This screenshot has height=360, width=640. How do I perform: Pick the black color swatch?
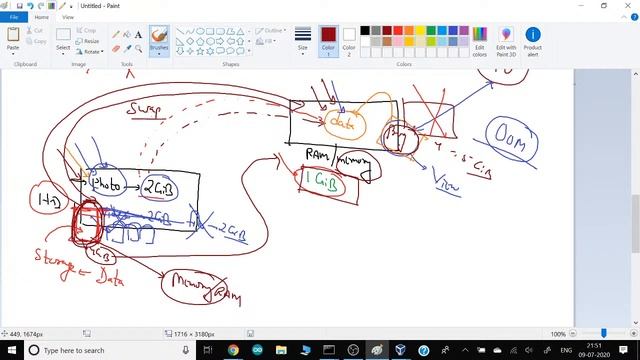pos(365,30)
